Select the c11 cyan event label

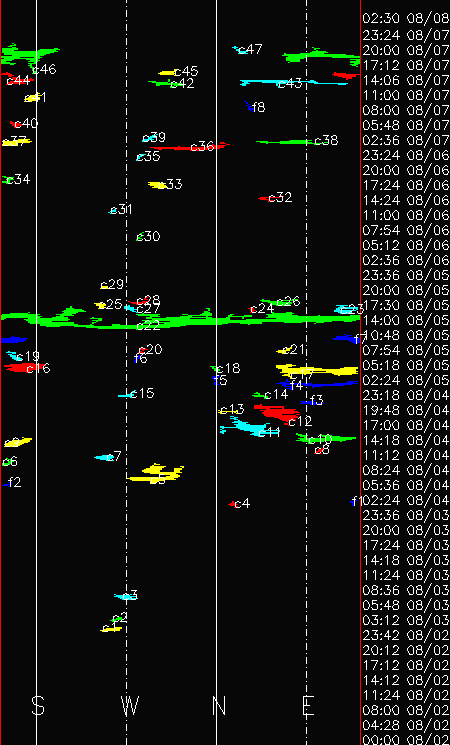coord(269,433)
